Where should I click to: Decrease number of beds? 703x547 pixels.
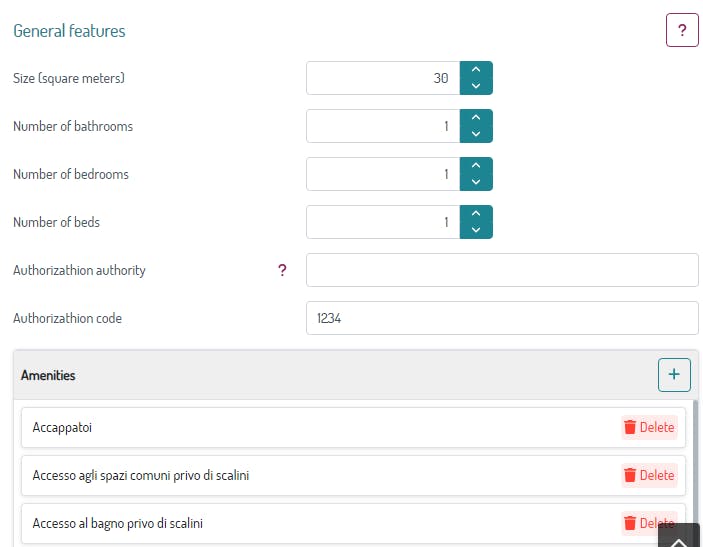(476, 230)
